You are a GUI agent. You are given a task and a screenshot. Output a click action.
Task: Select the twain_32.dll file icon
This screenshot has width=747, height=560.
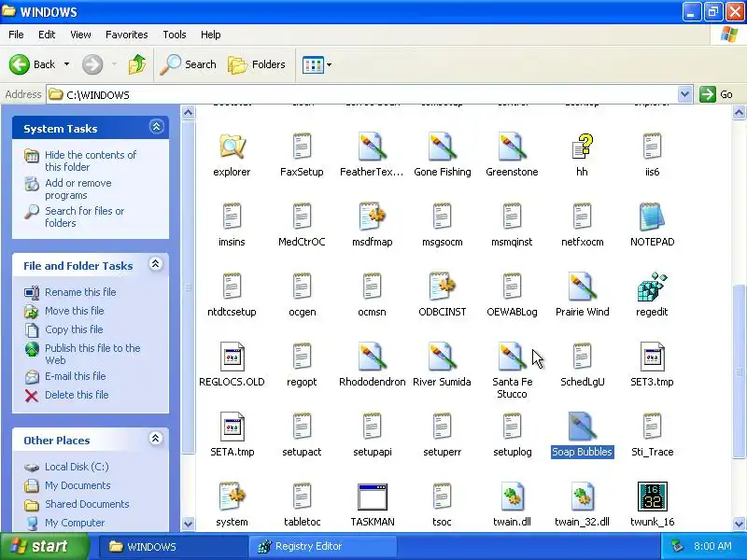click(x=582, y=497)
